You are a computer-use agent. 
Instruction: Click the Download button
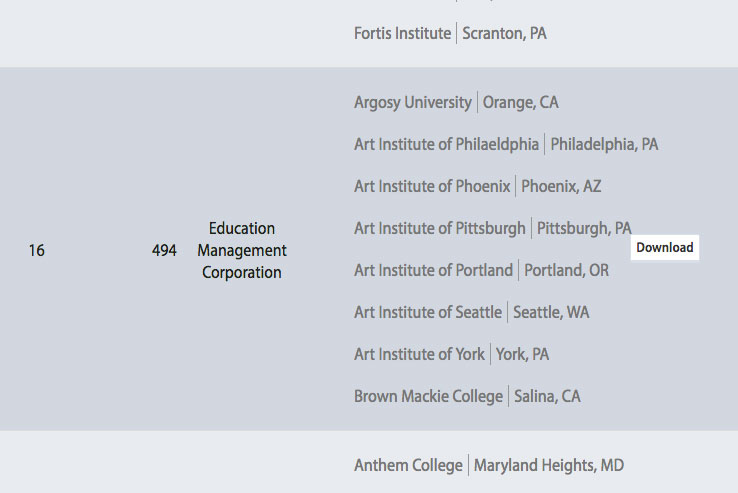[x=664, y=248]
